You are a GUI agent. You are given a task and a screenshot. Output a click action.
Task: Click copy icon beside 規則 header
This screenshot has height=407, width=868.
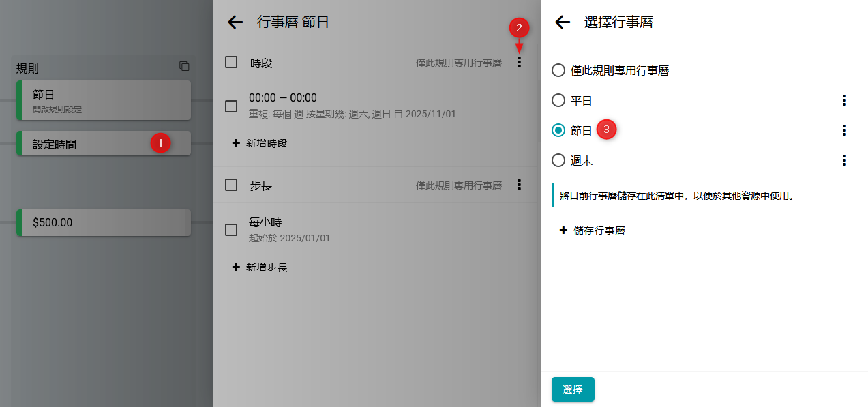tap(184, 66)
